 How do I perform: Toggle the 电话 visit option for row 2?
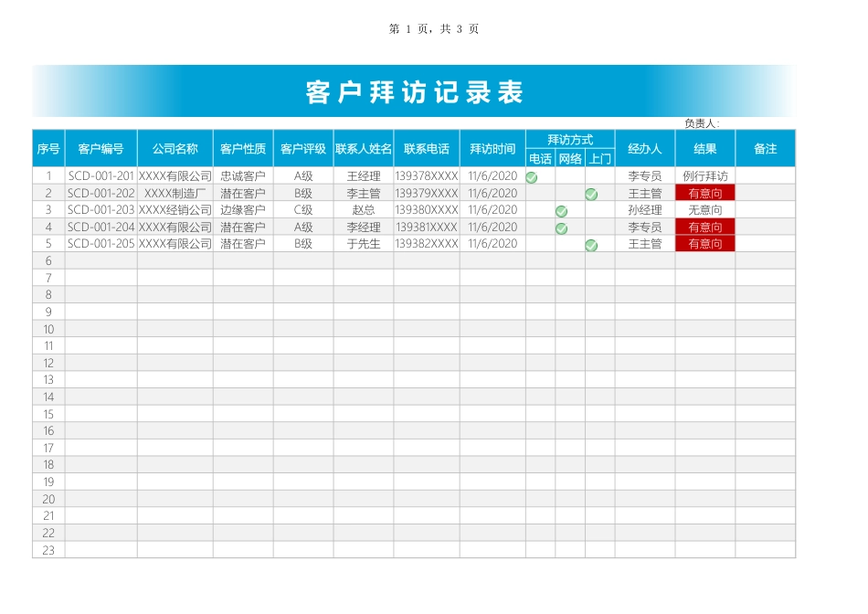click(x=532, y=192)
